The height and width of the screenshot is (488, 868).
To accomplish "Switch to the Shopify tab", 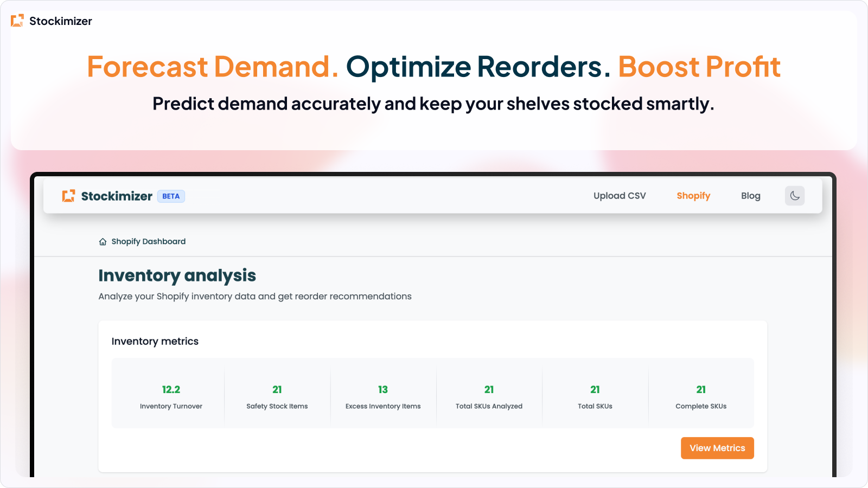I will coord(693,196).
